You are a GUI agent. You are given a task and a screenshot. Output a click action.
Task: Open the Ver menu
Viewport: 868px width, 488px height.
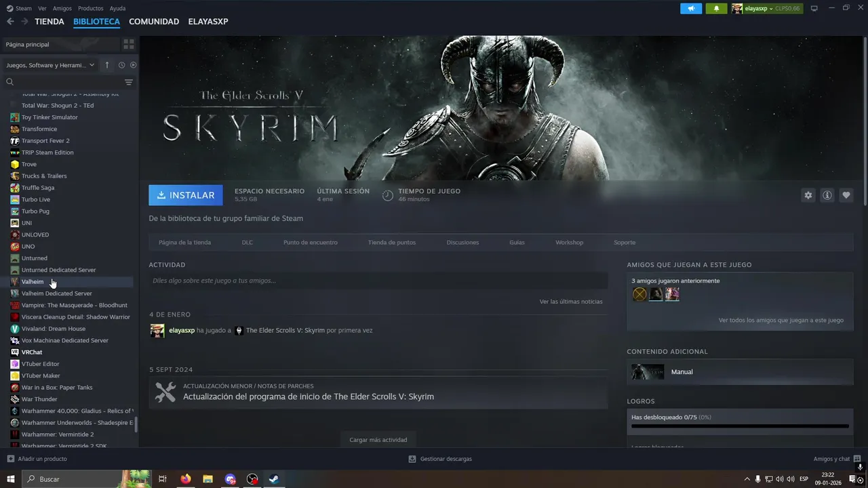pyautogui.click(x=42, y=9)
